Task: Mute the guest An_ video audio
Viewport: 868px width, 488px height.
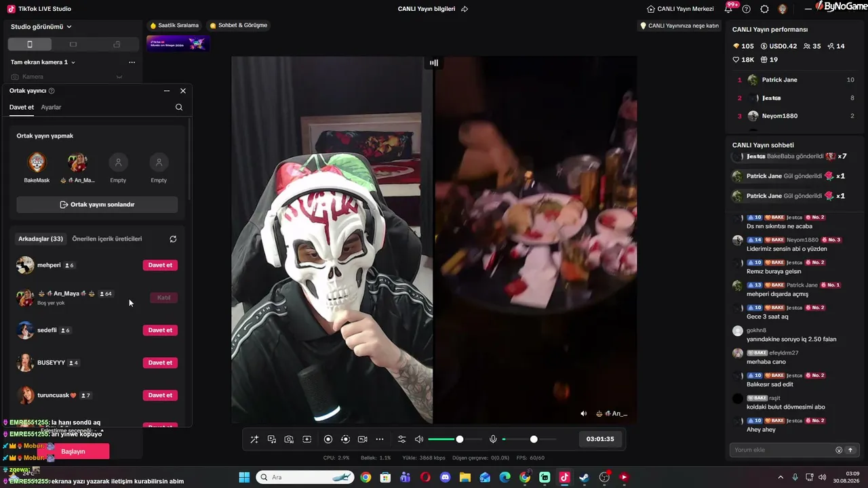Action: tap(584, 413)
